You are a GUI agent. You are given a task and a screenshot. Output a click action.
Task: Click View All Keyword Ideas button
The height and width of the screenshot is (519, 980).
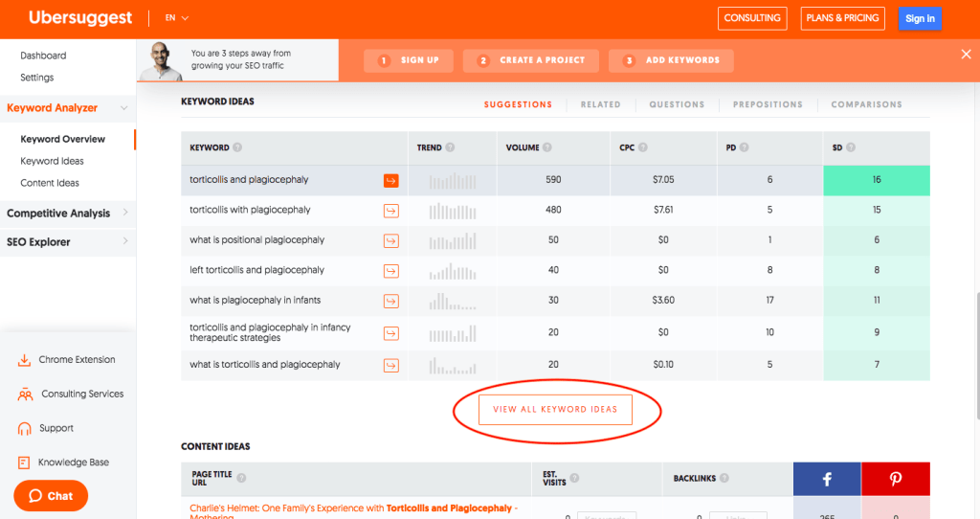tap(555, 410)
